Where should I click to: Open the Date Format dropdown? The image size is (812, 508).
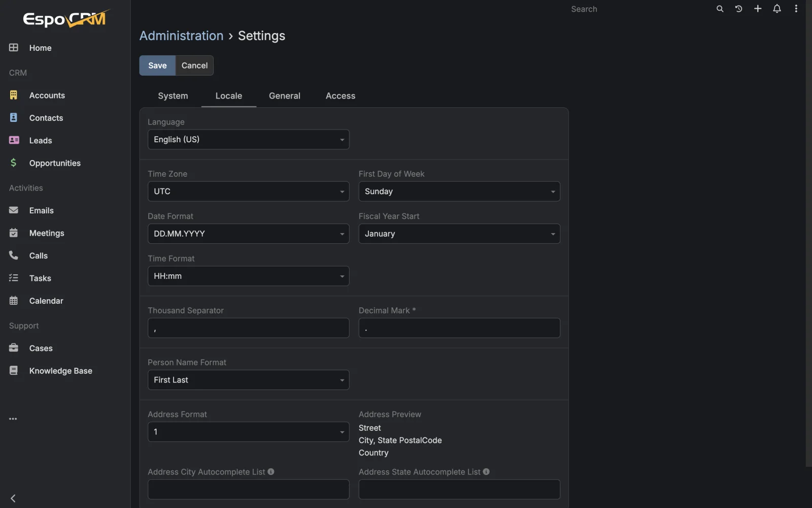point(248,234)
